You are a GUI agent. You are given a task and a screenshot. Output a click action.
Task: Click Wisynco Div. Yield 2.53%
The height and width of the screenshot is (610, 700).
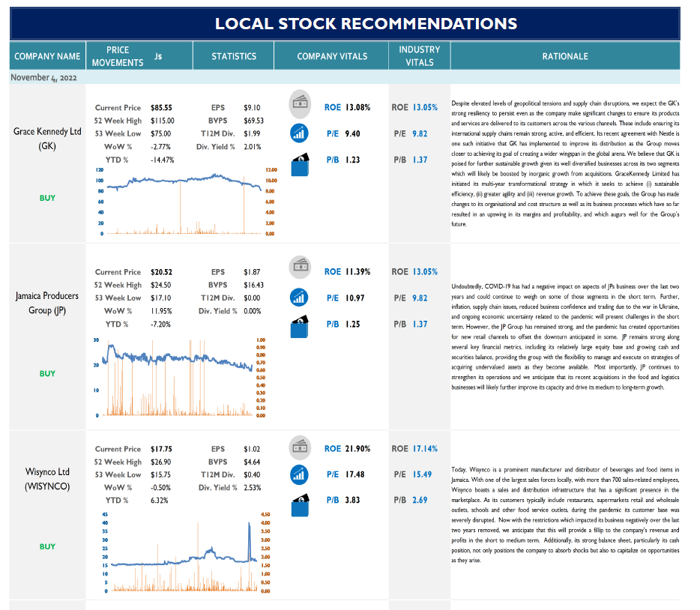tap(253, 488)
